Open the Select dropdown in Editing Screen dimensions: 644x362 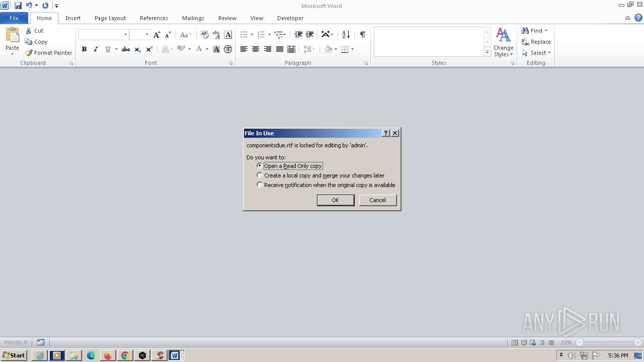536,53
